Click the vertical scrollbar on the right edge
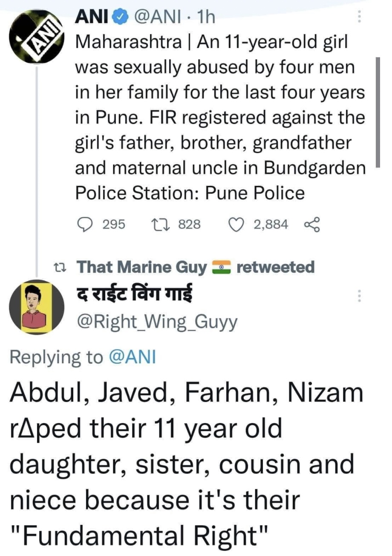This screenshot has height=556, width=392. pyautogui.click(x=377, y=113)
